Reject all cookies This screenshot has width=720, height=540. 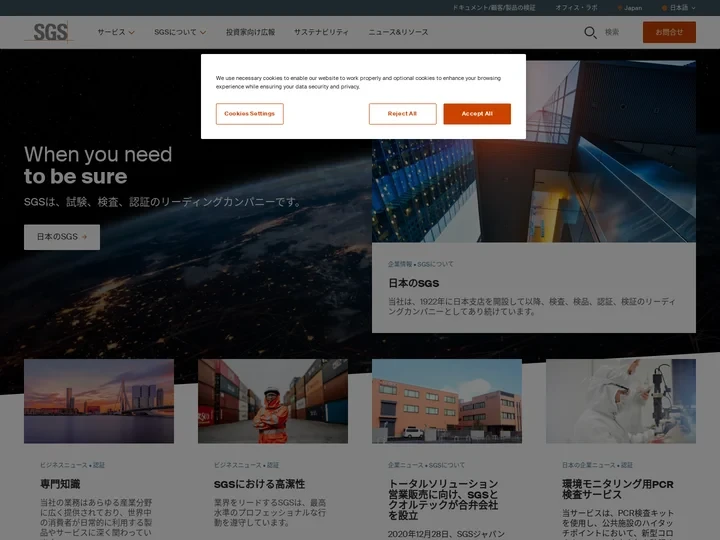402,114
